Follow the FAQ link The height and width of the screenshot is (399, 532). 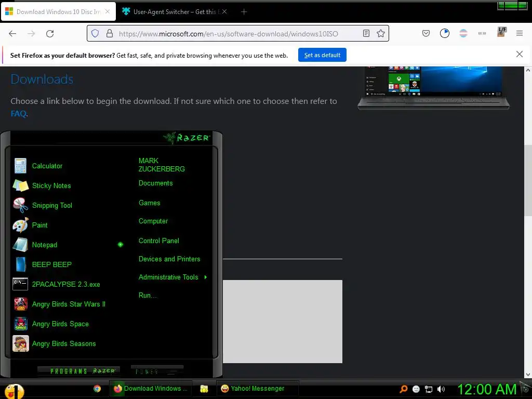coord(18,113)
